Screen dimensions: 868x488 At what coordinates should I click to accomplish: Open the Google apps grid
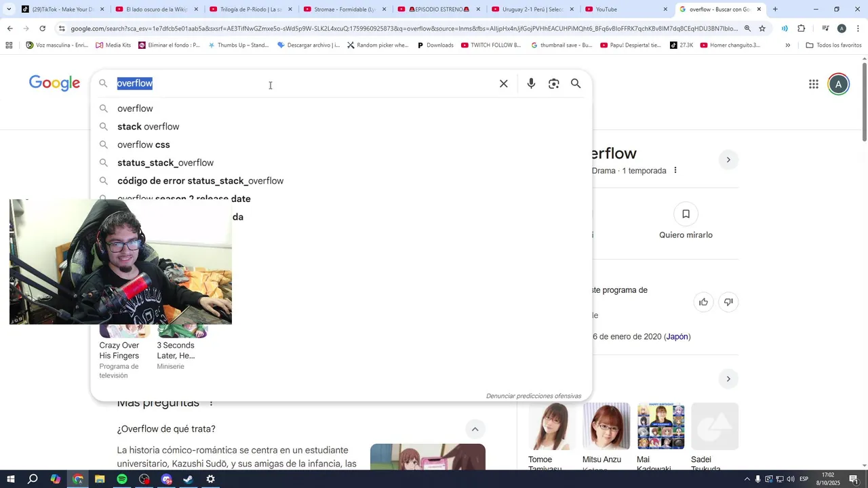814,84
